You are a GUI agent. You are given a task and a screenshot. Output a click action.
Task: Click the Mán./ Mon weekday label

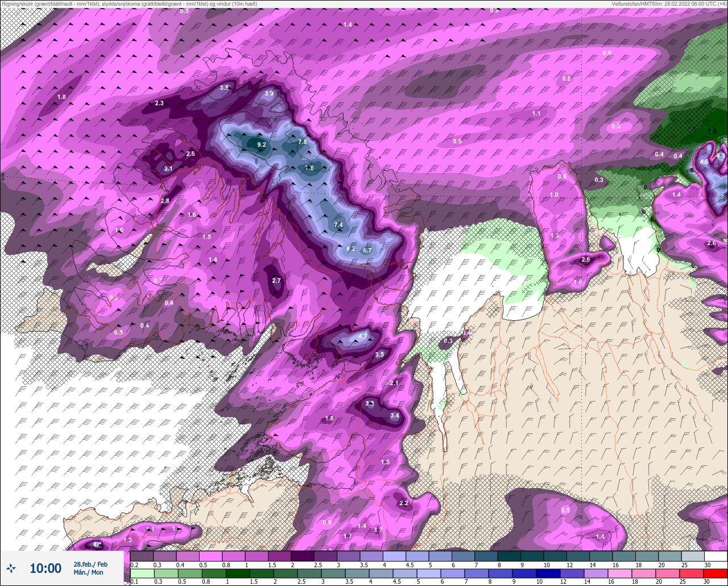tap(89, 572)
